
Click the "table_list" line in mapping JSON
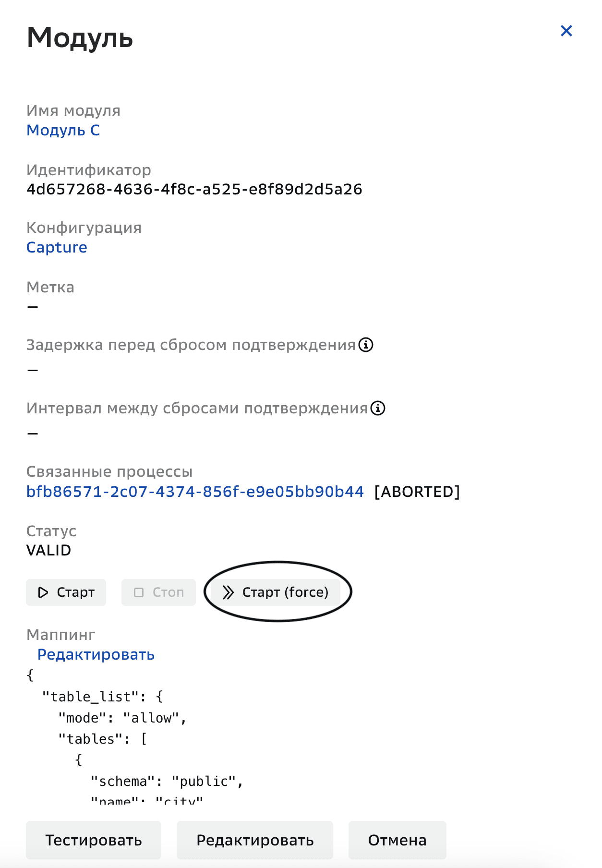pyautogui.click(x=102, y=697)
